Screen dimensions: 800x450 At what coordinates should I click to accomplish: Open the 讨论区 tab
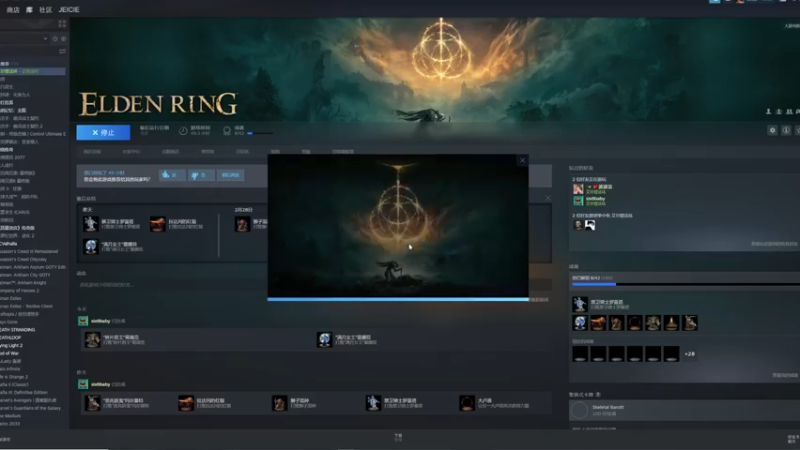point(242,152)
